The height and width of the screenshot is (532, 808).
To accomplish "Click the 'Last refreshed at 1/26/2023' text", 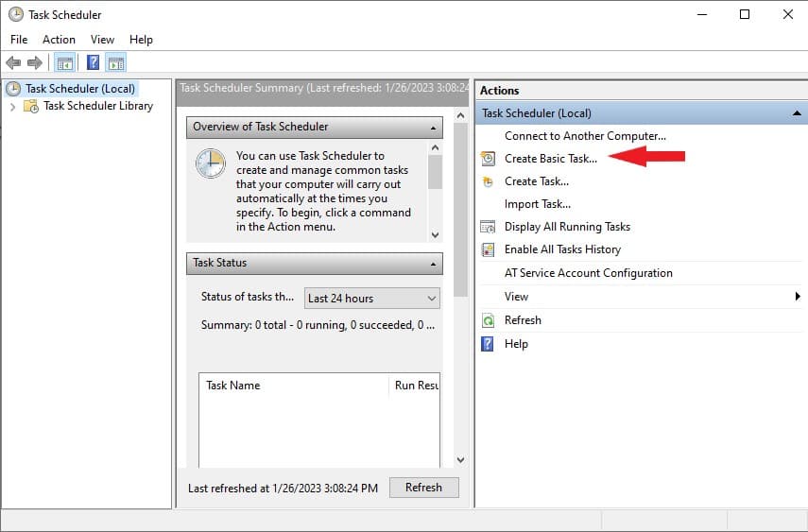I will pyautogui.click(x=283, y=489).
